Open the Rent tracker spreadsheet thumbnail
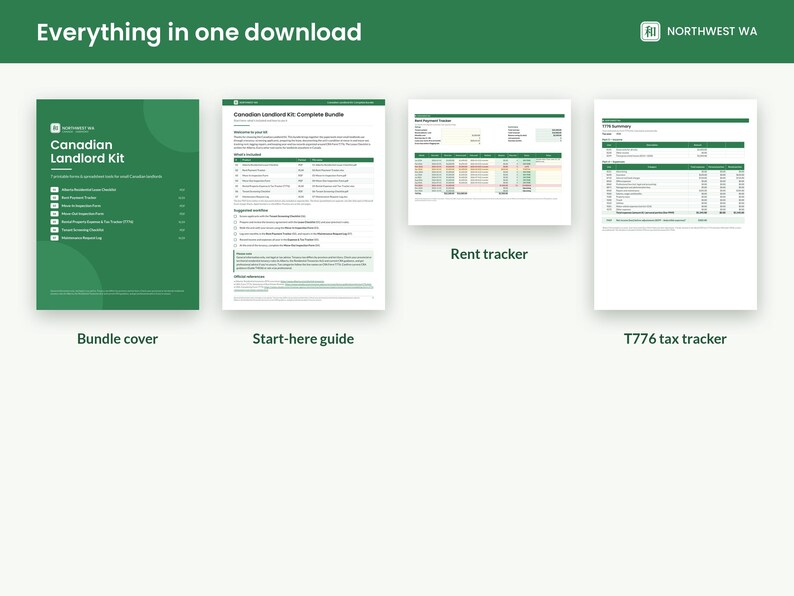This screenshot has height=596, width=794. pyautogui.click(x=489, y=162)
